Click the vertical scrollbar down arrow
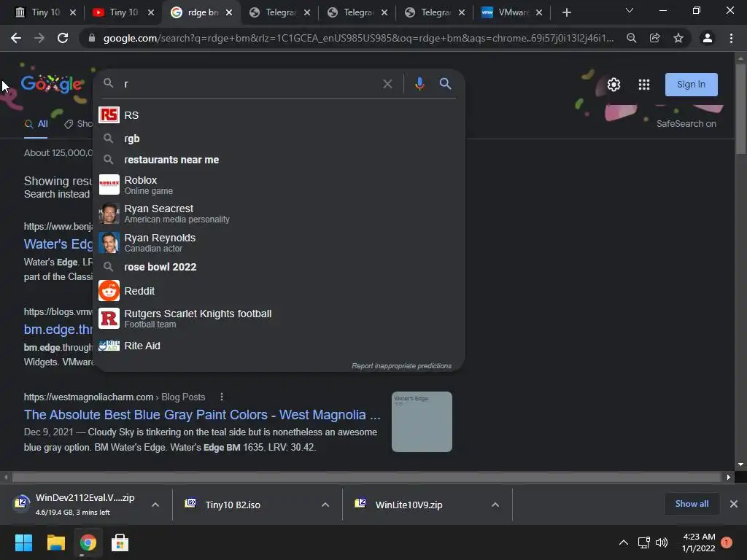Image resolution: width=747 pixels, height=560 pixels. (x=740, y=464)
